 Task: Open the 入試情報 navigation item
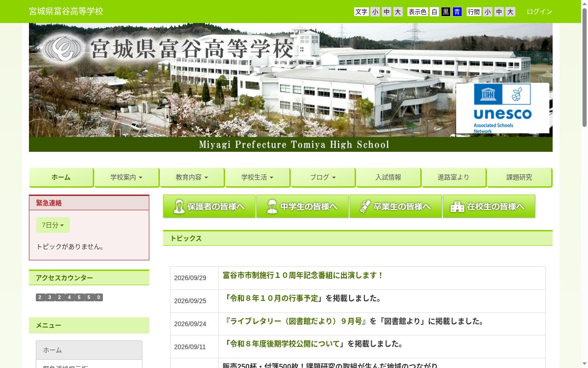(388, 177)
